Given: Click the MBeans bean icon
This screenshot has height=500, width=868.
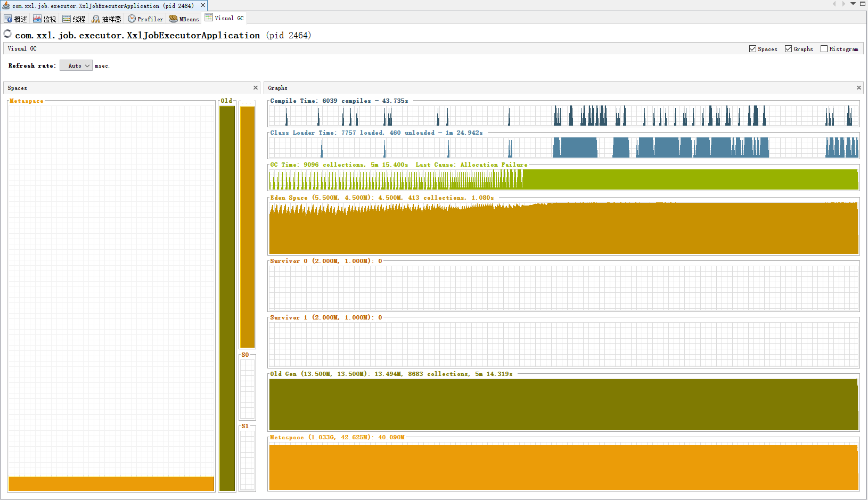Looking at the screenshot, I should click(174, 19).
